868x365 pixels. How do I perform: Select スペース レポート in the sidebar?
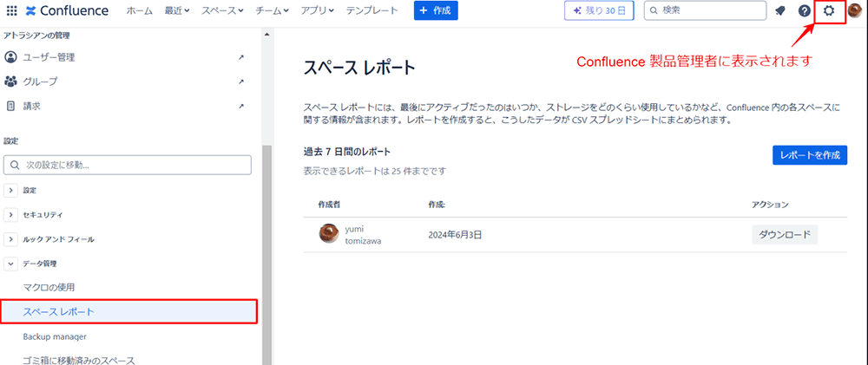[x=128, y=312]
